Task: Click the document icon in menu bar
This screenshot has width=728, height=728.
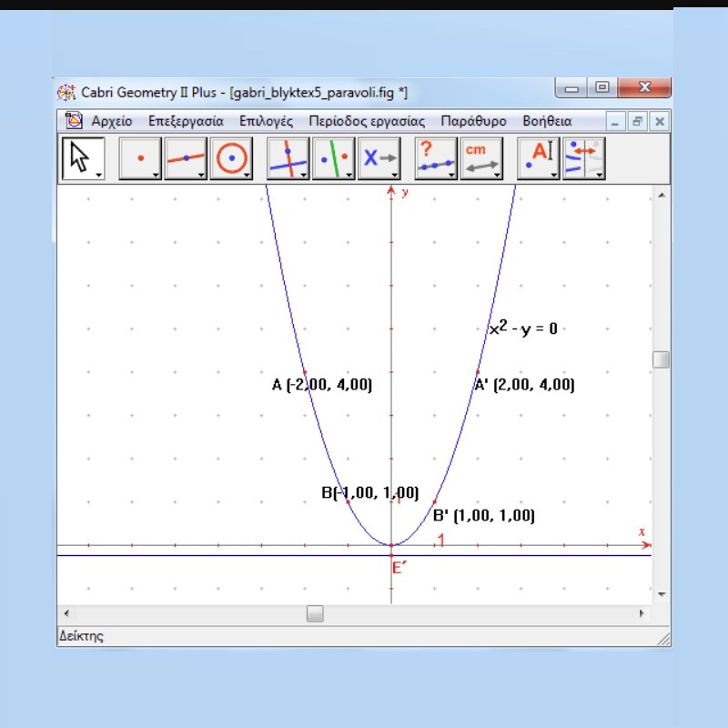Action: point(74,121)
